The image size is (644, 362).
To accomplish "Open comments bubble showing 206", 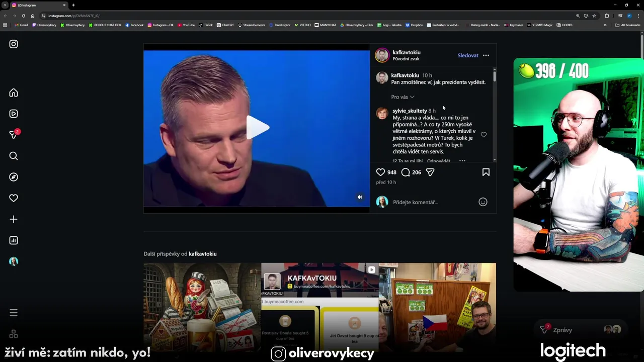I will pyautogui.click(x=406, y=172).
